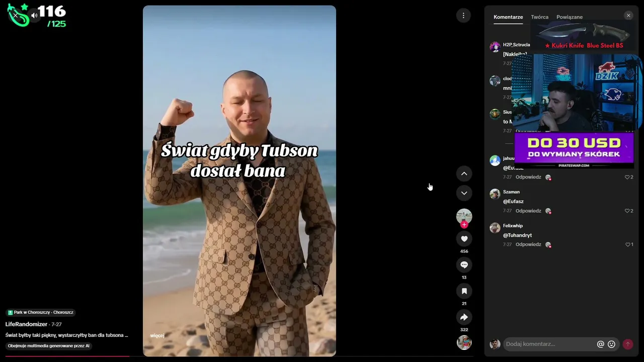
Task: Open Szaman's profile avatar
Action: [495, 194]
